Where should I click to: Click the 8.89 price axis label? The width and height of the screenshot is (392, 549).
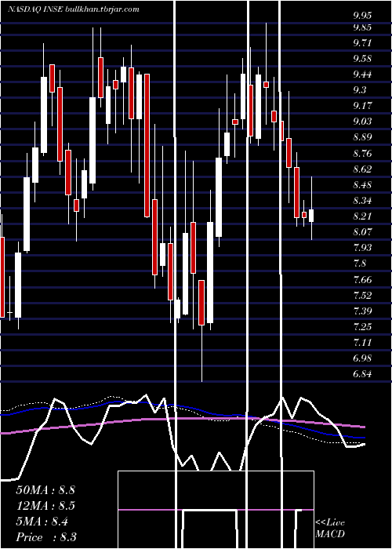362,137
